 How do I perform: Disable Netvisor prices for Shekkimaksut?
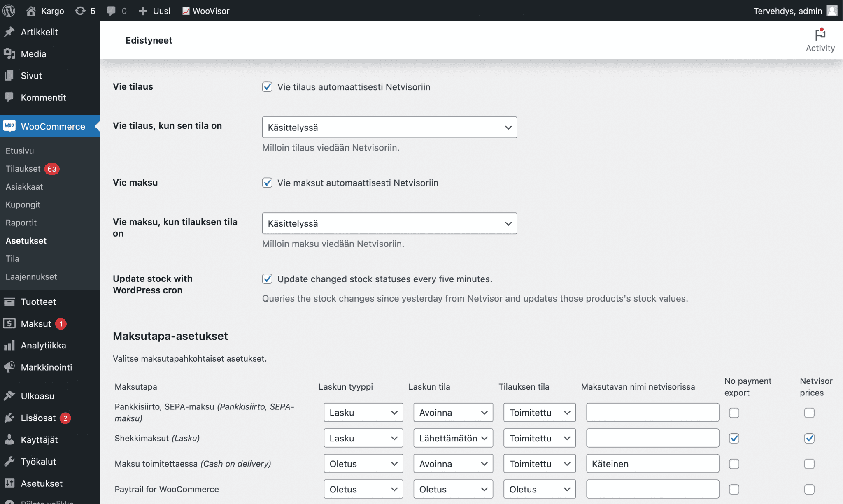coord(809,438)
